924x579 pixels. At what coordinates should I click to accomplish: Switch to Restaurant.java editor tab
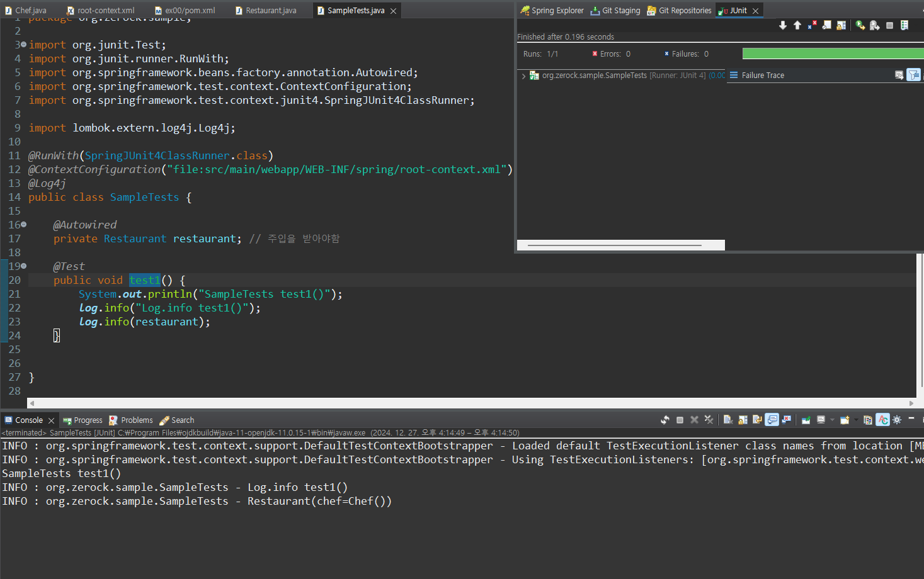[x=266, y=11]
